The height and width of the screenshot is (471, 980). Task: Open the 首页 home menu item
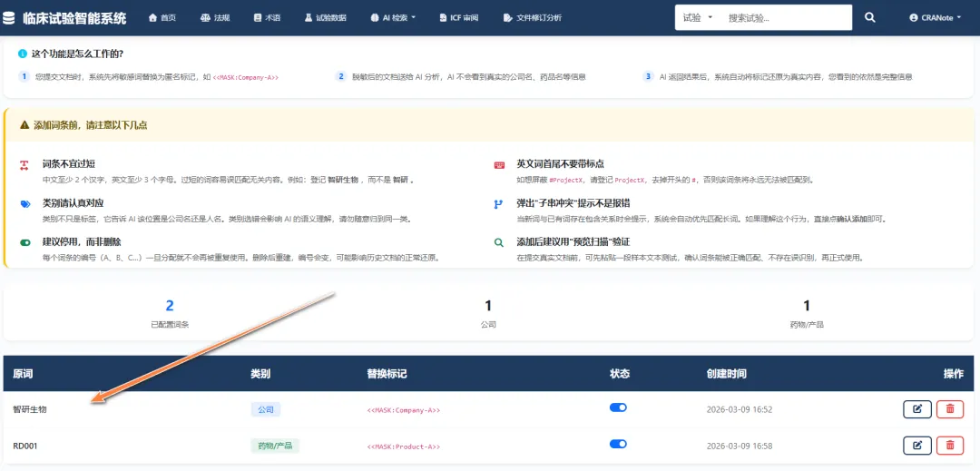[162, 18]
